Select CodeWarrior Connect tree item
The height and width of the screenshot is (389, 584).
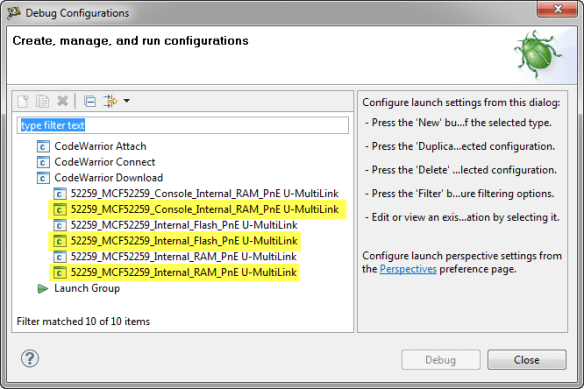click(x=105, y=162)
